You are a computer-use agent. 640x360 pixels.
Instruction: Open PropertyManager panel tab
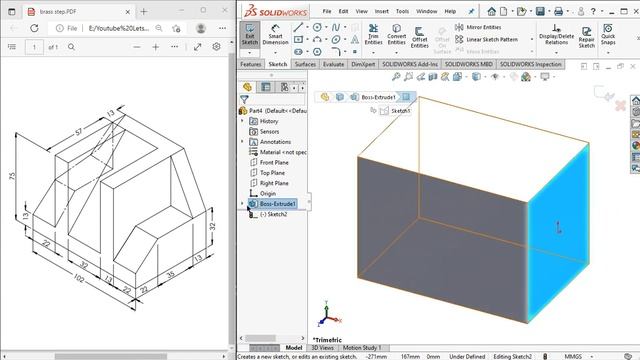click(x=266, y=87)
